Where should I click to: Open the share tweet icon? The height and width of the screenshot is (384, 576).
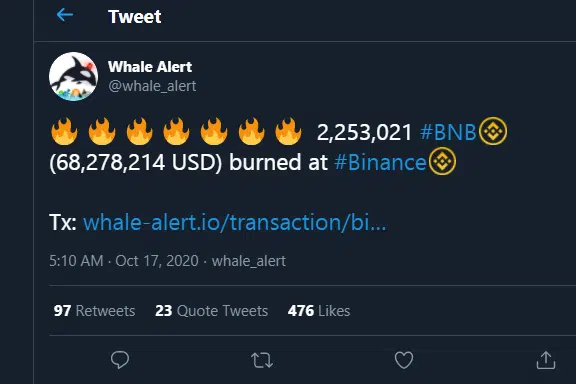pos(546,360)
